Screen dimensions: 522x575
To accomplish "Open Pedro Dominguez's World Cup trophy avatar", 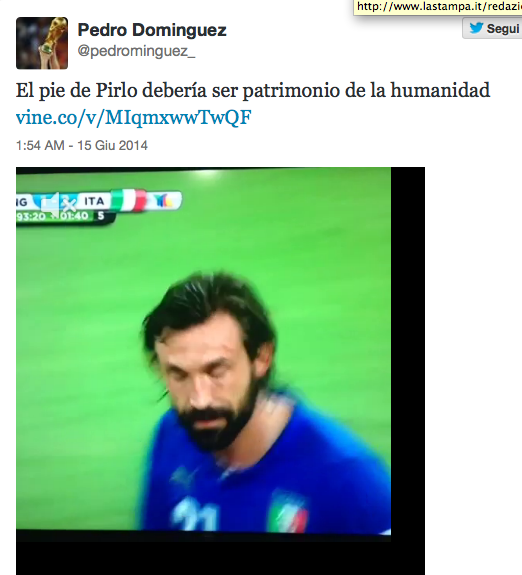I will 42,43.
